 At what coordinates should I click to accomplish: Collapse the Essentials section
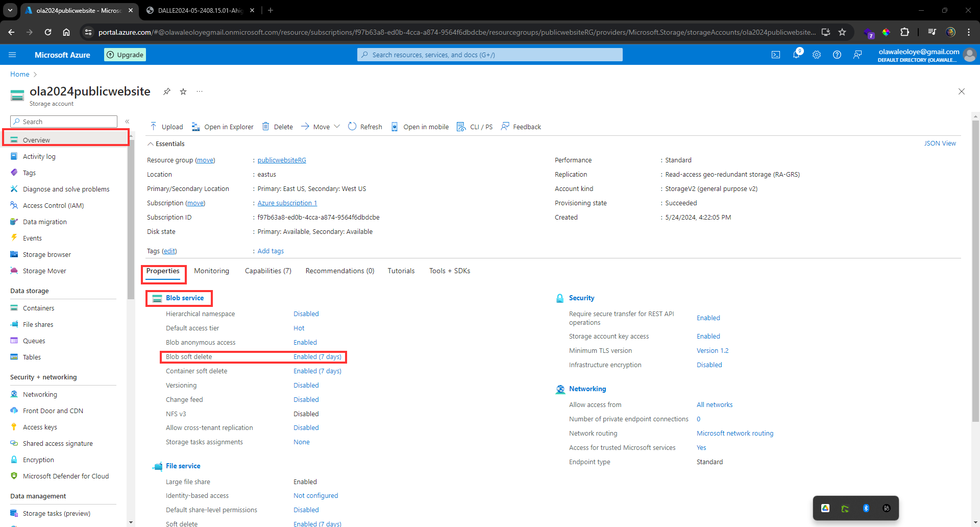pyautogui.click(x=151, y=144)
